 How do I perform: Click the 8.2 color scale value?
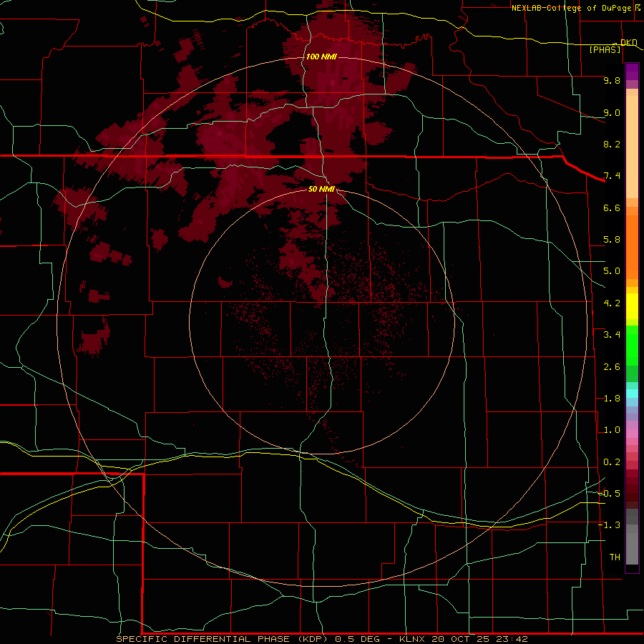[x=612, y=144]
